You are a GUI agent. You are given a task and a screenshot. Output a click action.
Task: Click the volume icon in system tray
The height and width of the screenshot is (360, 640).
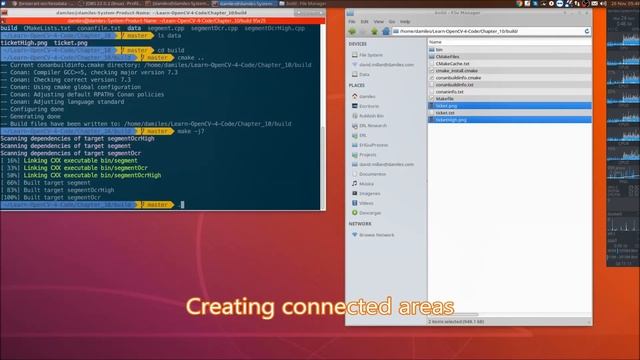[x=603, y=4]
